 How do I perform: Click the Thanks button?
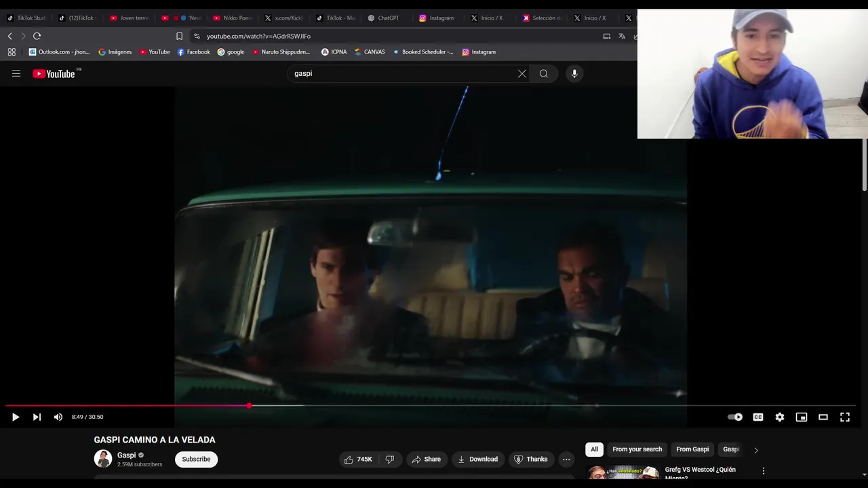(531, 460)
